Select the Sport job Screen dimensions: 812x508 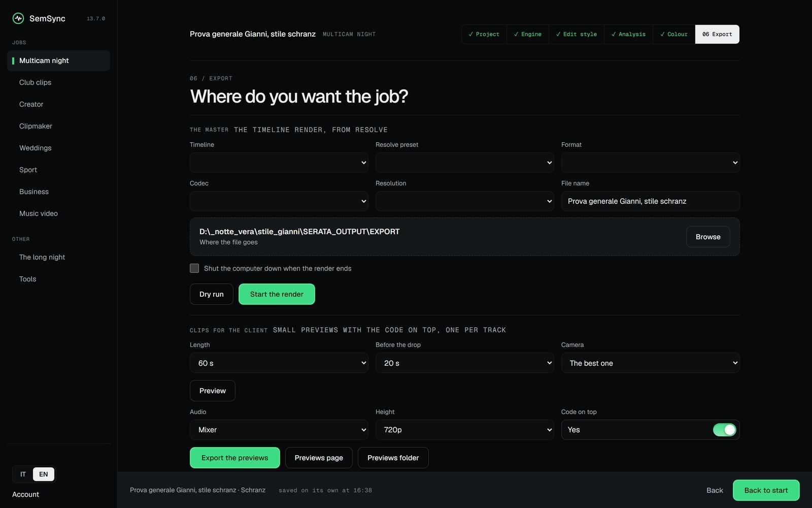[58, 170]
